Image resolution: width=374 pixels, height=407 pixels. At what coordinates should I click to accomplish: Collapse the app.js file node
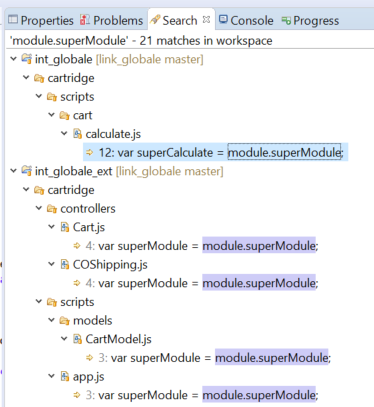point(51,376)
